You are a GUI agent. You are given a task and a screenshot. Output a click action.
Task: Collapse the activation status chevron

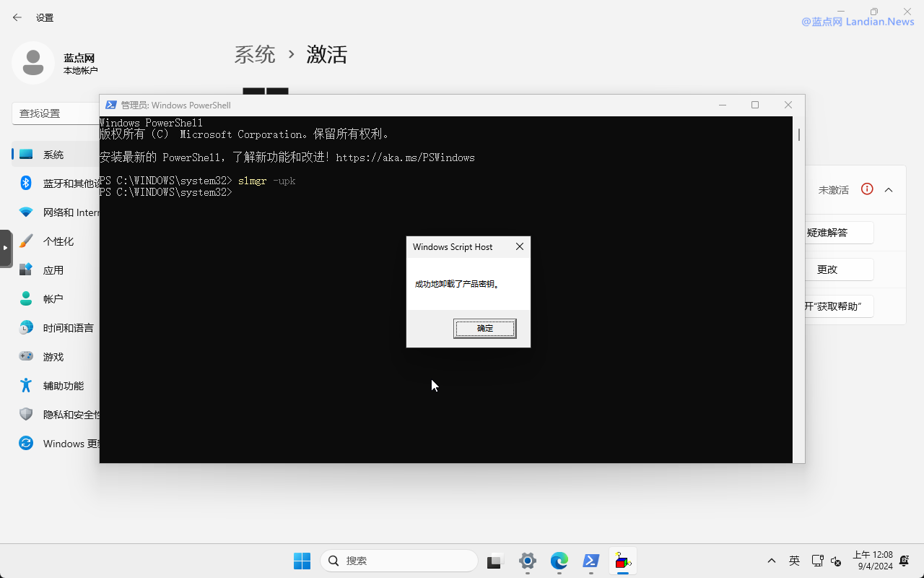889,190
